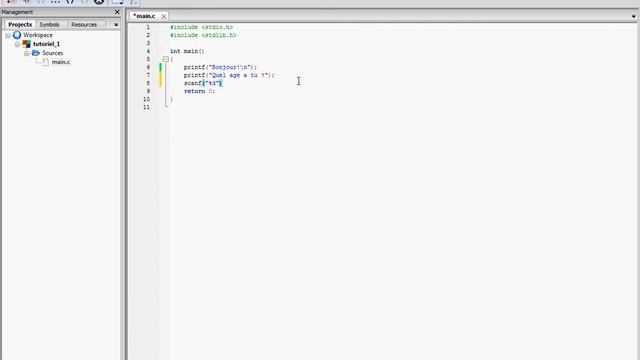Click the main.c file icon in tree

point(45,62)
